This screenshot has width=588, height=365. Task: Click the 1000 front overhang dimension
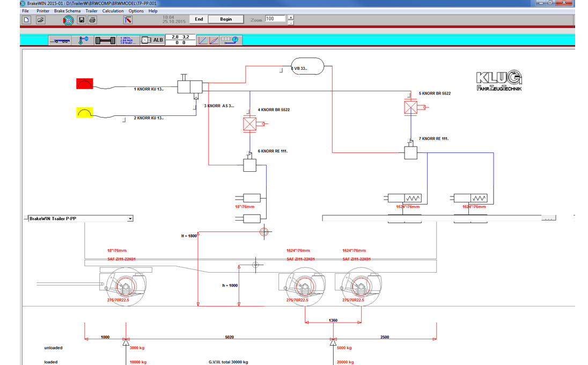[105, 337]
